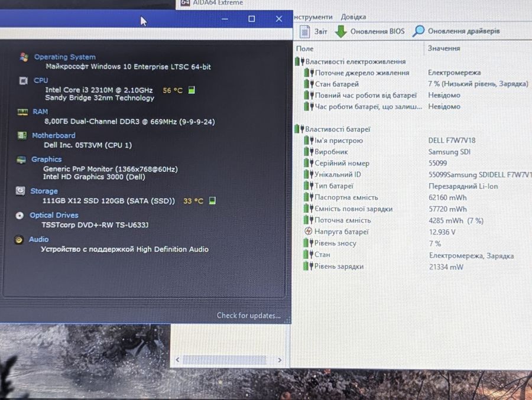Click the SSD temperature indicator icon
Viewport: 532px width, 400px height.
coord(212,200)
